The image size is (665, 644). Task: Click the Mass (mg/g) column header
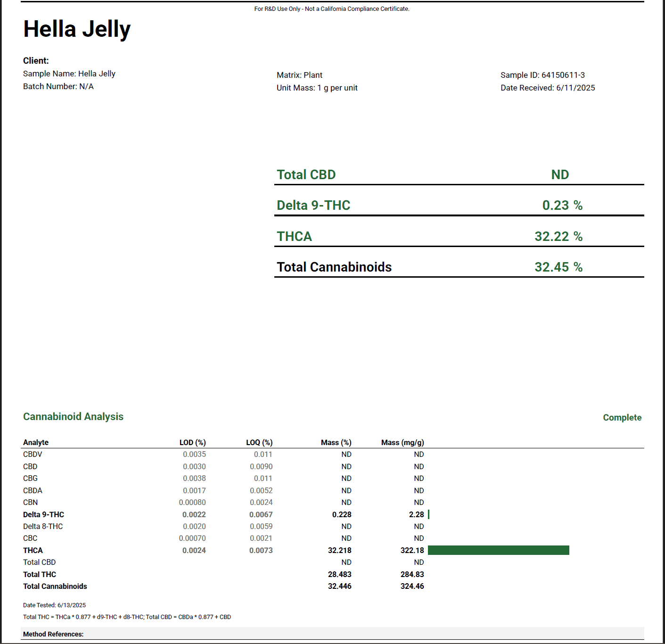click(402, 442)
